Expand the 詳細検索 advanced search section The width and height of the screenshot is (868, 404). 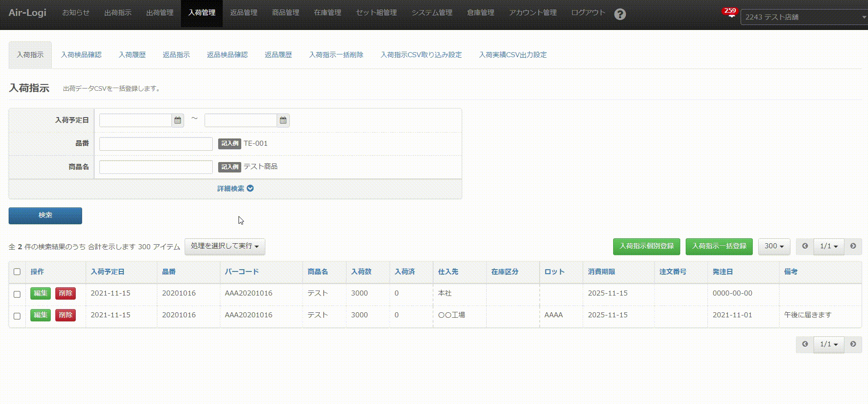235,188
